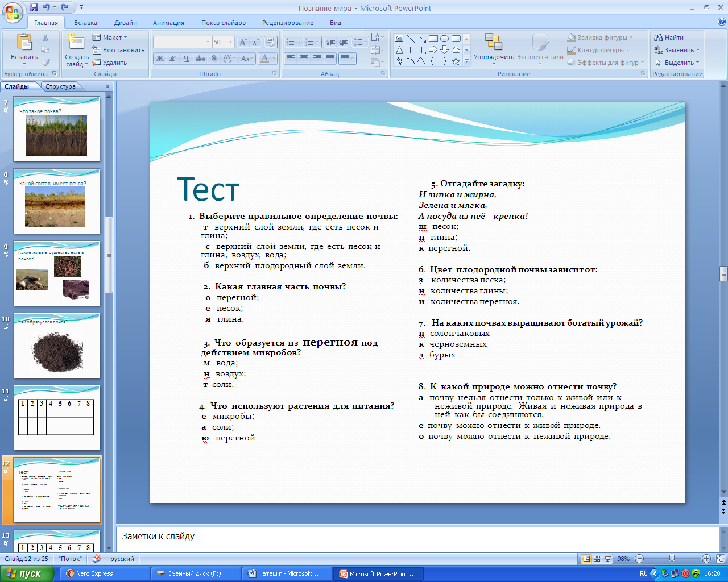Image resolution: width=728 pixels, height=582 pixels.
Task: Select the Oval shape
Action: (445, 38)
